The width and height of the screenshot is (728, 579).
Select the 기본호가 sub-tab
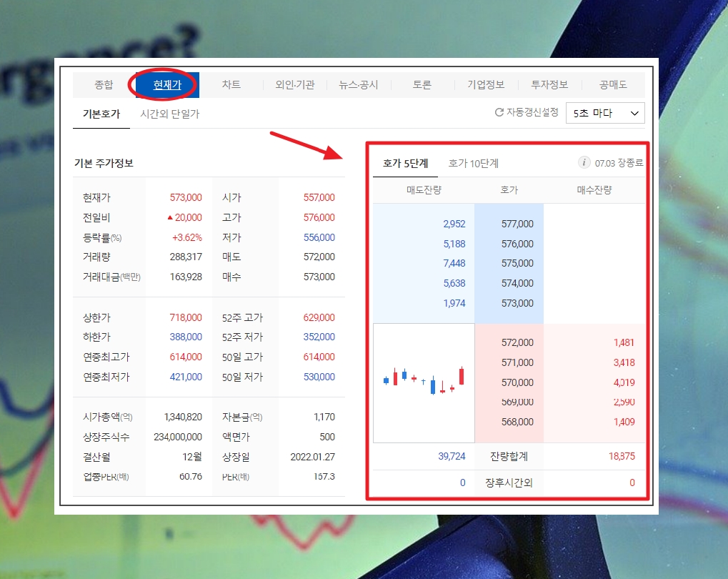coord(101,114)
